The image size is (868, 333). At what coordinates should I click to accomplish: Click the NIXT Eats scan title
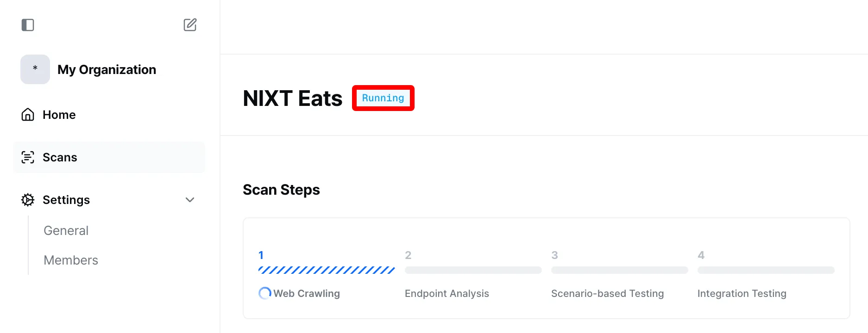[293, 99]
